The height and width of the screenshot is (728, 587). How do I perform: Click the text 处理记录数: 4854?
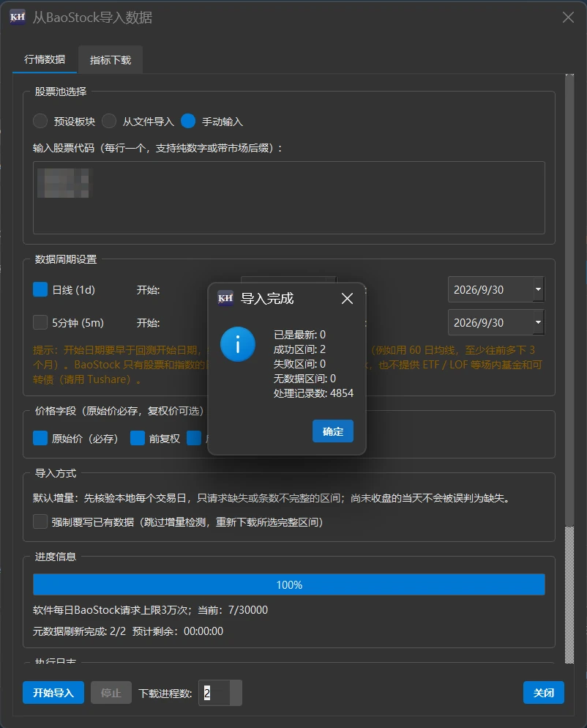(x=313, y=393)
